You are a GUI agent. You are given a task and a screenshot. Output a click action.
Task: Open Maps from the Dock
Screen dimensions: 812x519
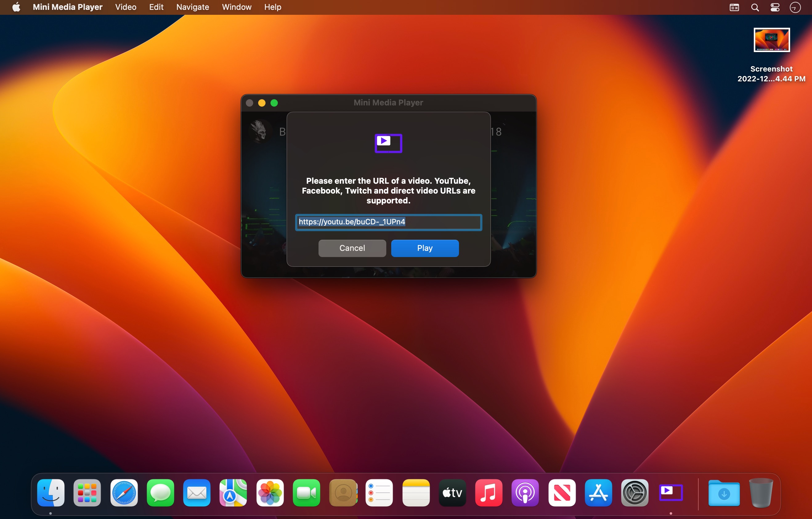click(x=233, y=492)
